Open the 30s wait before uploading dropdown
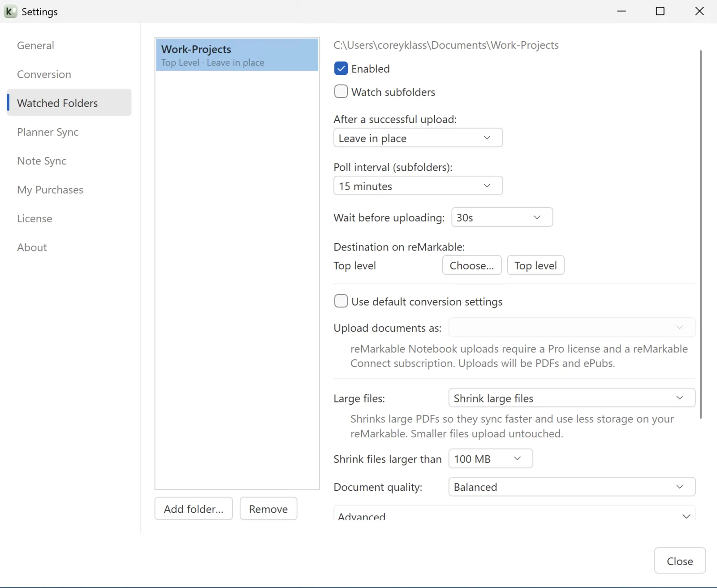The height and width of the screenshot is (588, 717). pyautogui.click(x=502, y=217)
